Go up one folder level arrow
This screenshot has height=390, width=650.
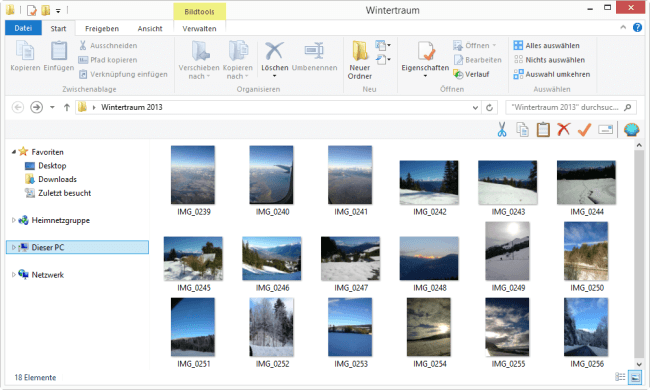[67, 107]
